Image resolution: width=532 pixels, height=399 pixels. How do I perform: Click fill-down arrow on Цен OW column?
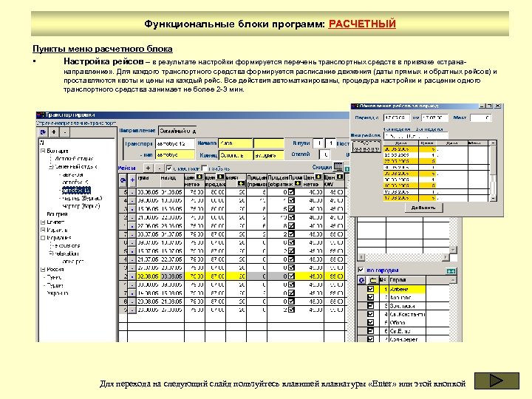click(x=339, y=177)
